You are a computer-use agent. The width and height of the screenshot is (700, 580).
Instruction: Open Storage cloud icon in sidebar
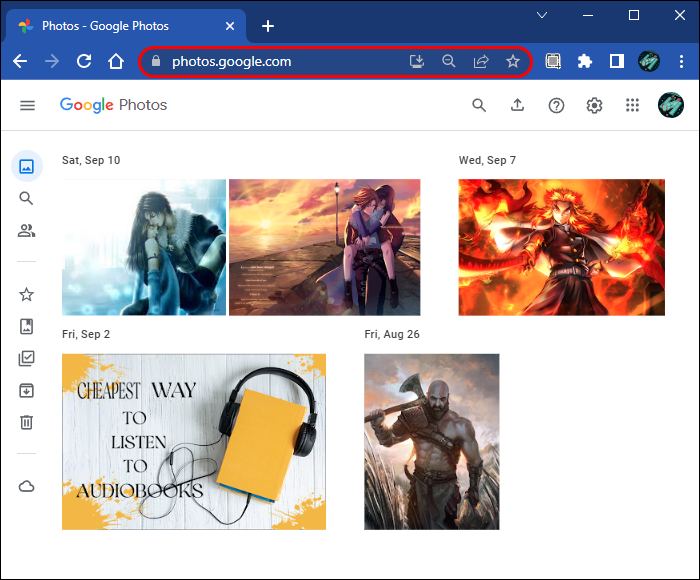(x=26, y=486)
